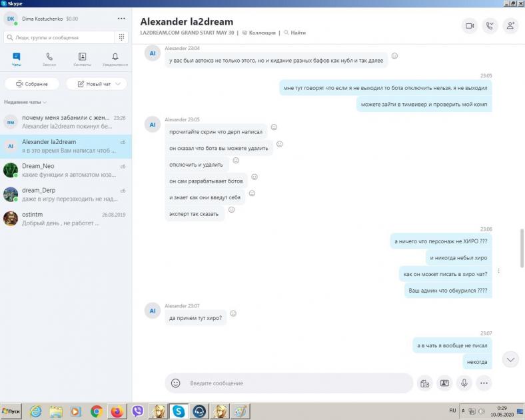Add a person to this conversation

click(x=511, y=26)
